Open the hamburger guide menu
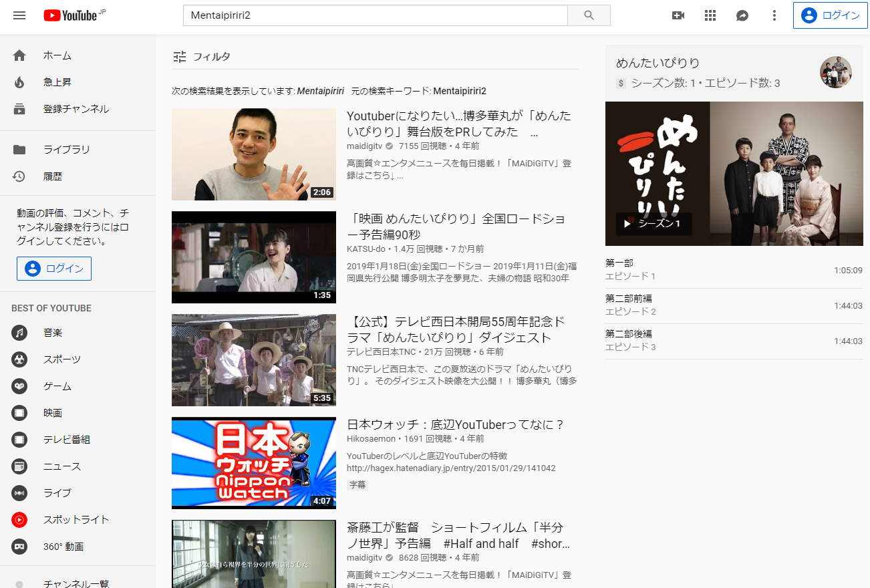This screenshot has width=870, height=588. pos(19,15)
